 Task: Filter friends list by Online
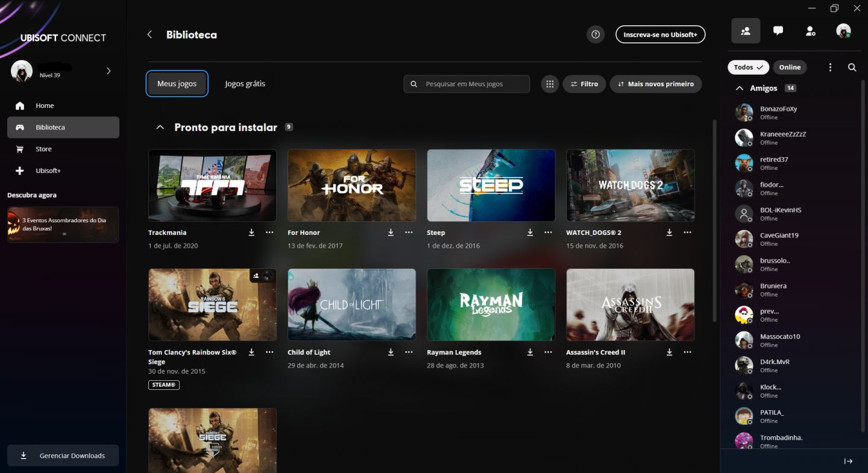[x=790, y=67]
